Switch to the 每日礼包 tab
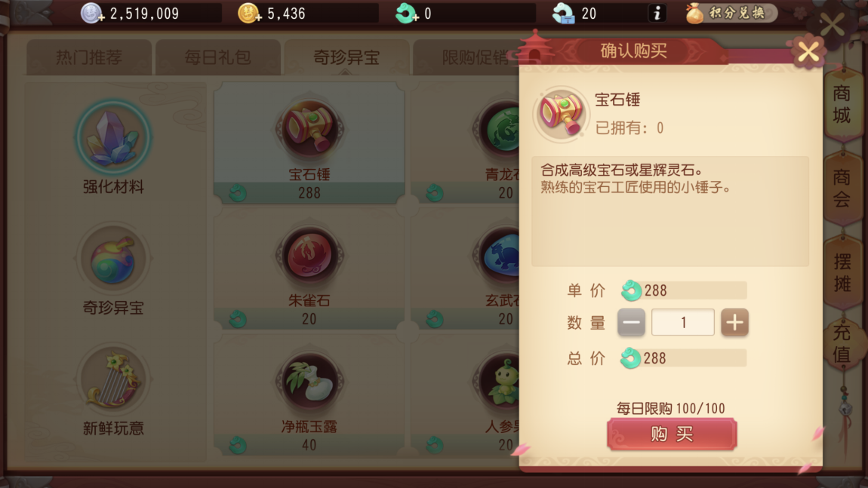This screenshot has width=868, height=488. (x=217, y=57)
